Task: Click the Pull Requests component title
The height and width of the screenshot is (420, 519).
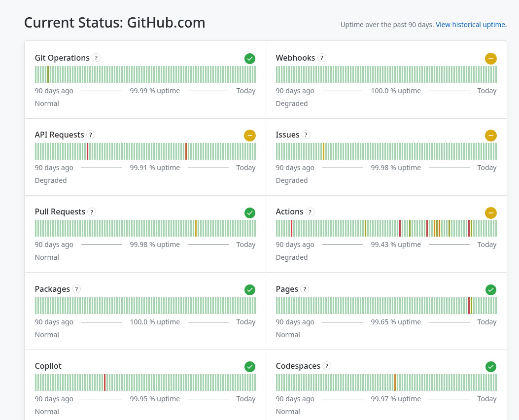Action: pos(60,212)
